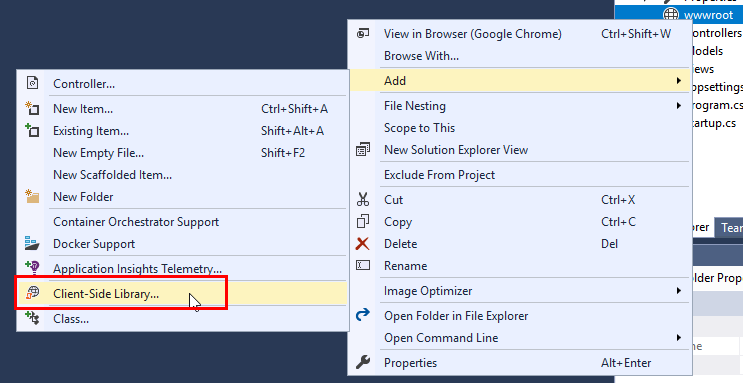This screenshot has height=383, width=743.
Task: Click the New Item icon
Action: coord(32,109)
